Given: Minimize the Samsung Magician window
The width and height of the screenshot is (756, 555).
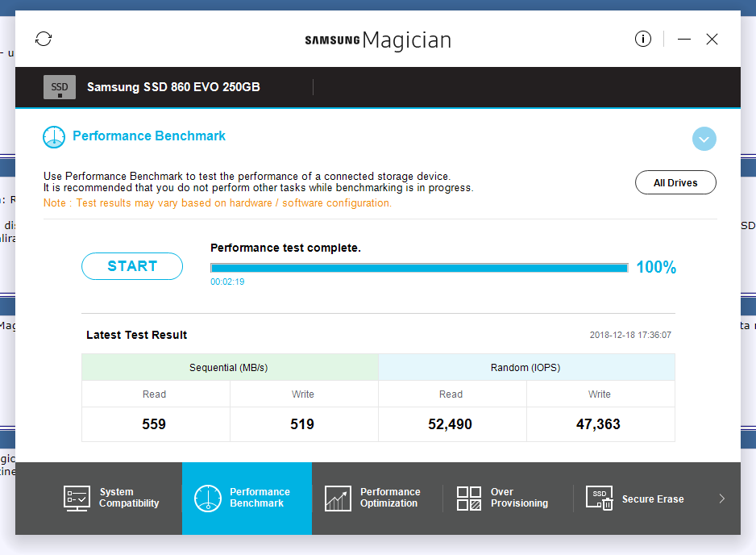Looking at the screenshot, I should [684, 39].
